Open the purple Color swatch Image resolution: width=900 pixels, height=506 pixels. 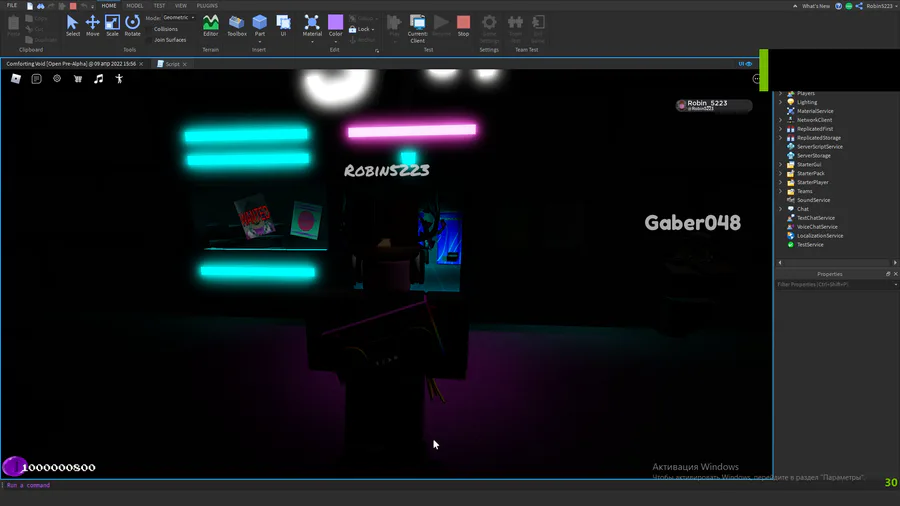point(335,22)
